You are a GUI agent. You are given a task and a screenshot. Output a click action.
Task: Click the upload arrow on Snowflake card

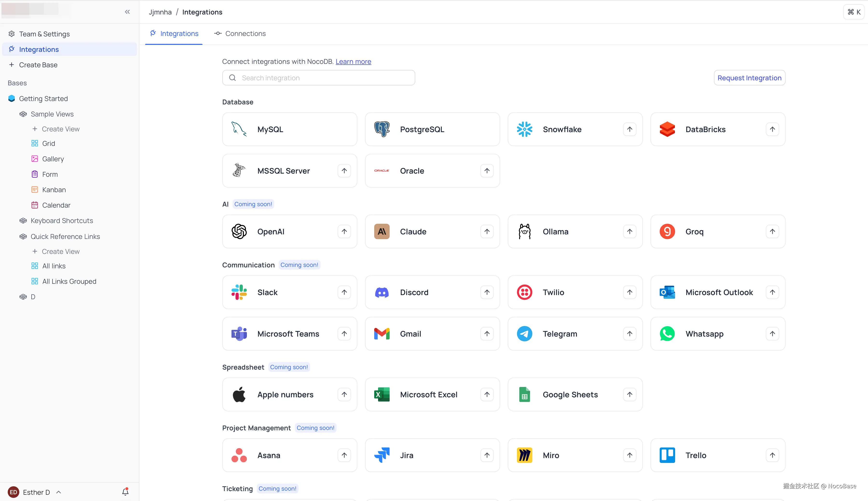[x=629, y=129]
